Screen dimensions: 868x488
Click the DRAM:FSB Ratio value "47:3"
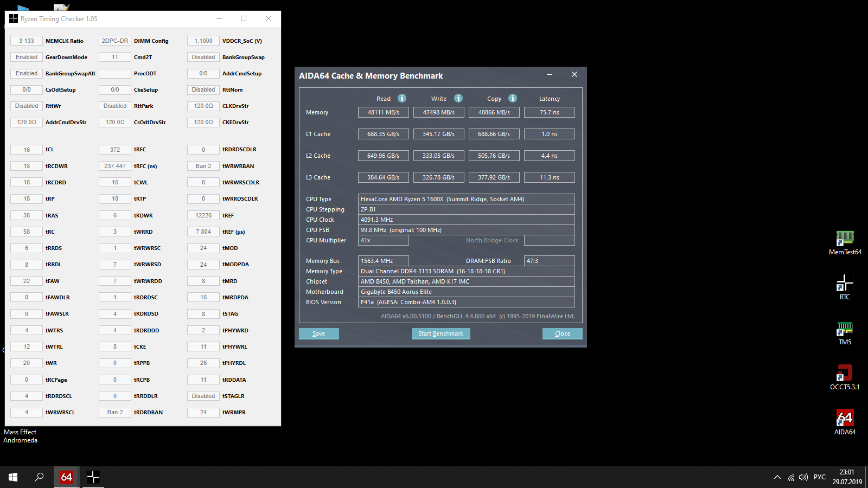coord(550,261)
